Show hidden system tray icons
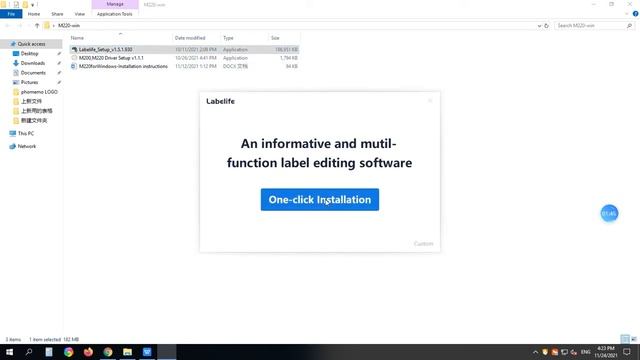The width and height of the screenshot is (640, 360). (x=535, y=352)
